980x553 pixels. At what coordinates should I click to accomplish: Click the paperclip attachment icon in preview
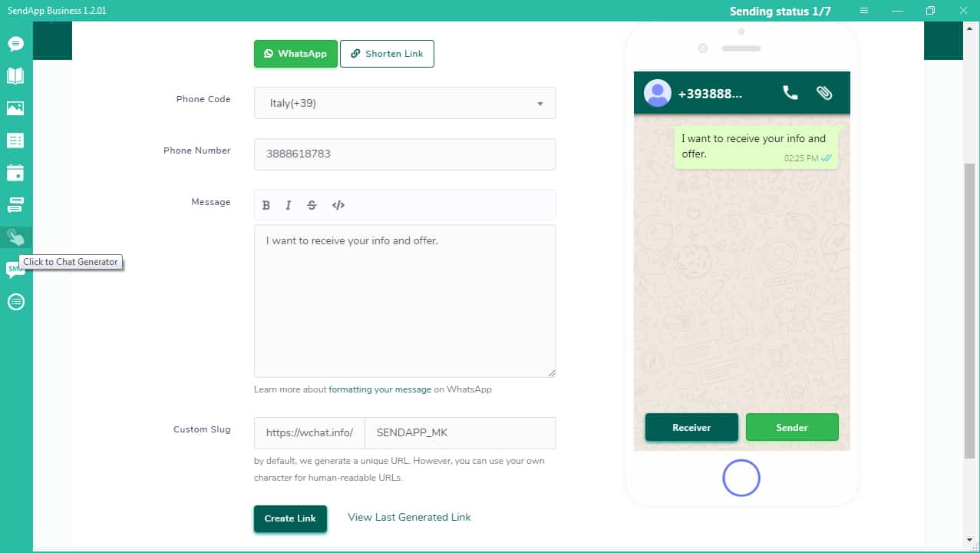(x=824, y=93)
